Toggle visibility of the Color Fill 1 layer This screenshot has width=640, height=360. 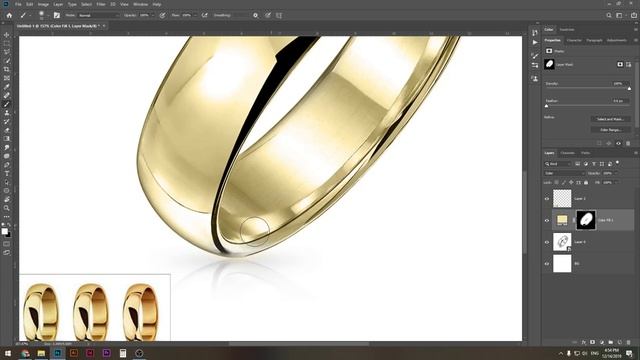coord(547,220)
